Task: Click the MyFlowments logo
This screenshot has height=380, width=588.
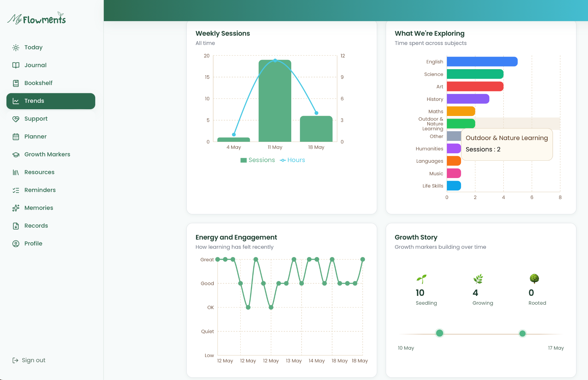Action: 36,19
